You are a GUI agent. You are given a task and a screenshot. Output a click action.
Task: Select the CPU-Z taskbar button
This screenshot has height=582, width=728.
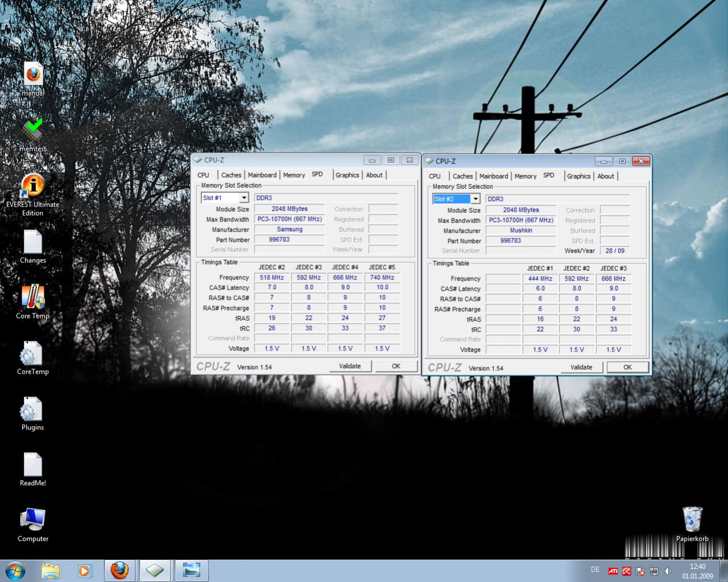click(x=154, y=570)
